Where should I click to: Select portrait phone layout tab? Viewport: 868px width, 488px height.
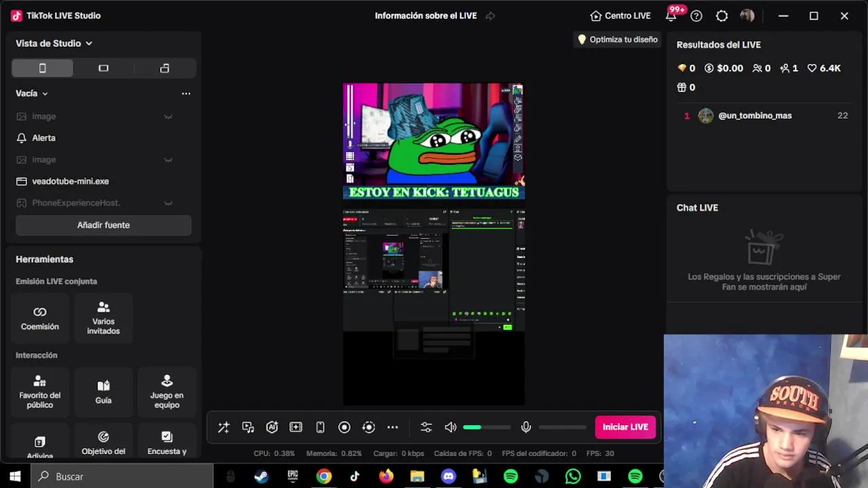click(42, 68)
